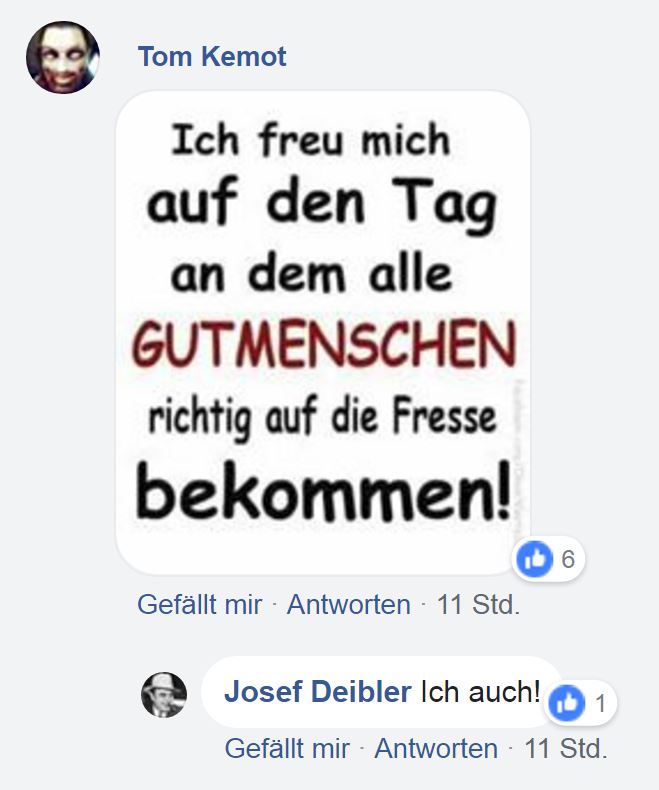Click the 'richtig auf die Fresse' line in the meme

point(322,416)
